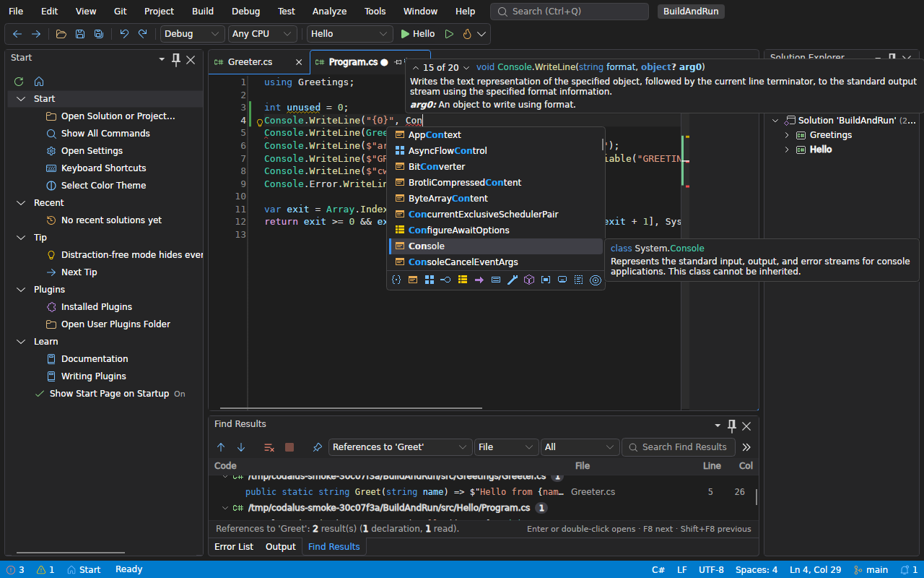Screen dimensions: 924x578
Task: Toggle wrench properties filter in completion list
Action: (x=513, y=280)
